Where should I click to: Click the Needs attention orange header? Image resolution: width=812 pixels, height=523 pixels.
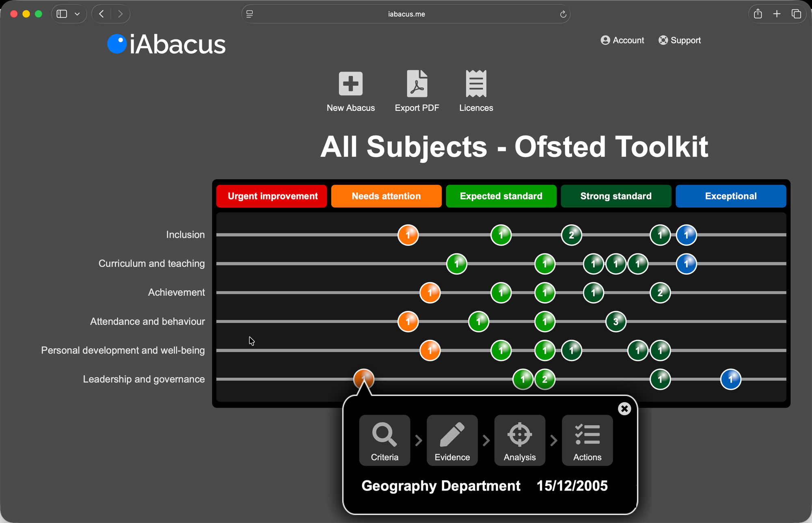[x=386, y=196]
